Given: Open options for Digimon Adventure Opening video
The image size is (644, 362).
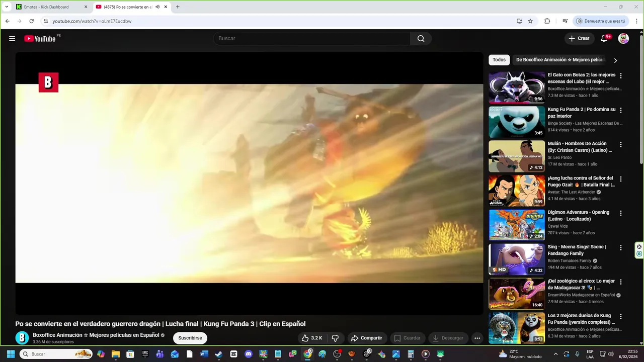Looking at the screenshot, I should [621, 213].
